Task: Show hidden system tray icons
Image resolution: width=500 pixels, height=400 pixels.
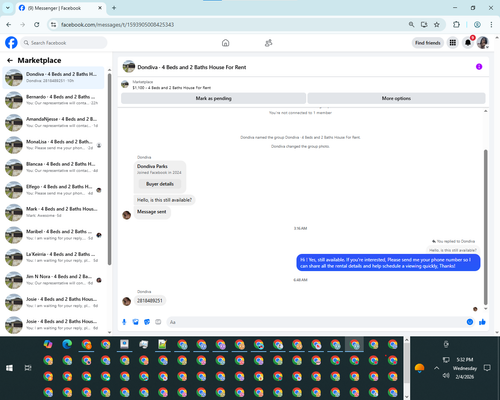Action: (x=436, y=368)
